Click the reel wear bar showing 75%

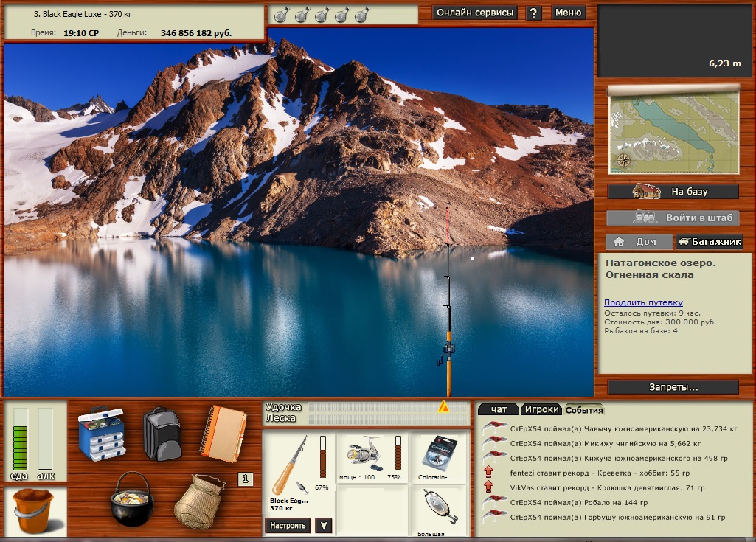[x=398, y=453]
